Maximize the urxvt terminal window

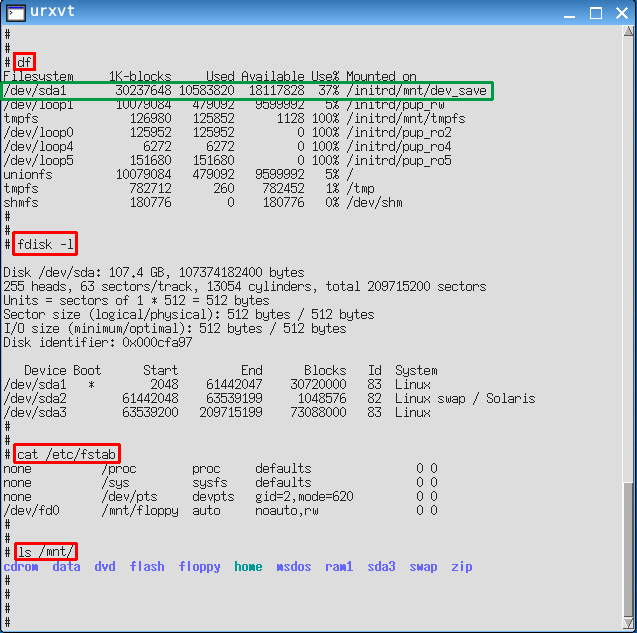click(596, 14)
